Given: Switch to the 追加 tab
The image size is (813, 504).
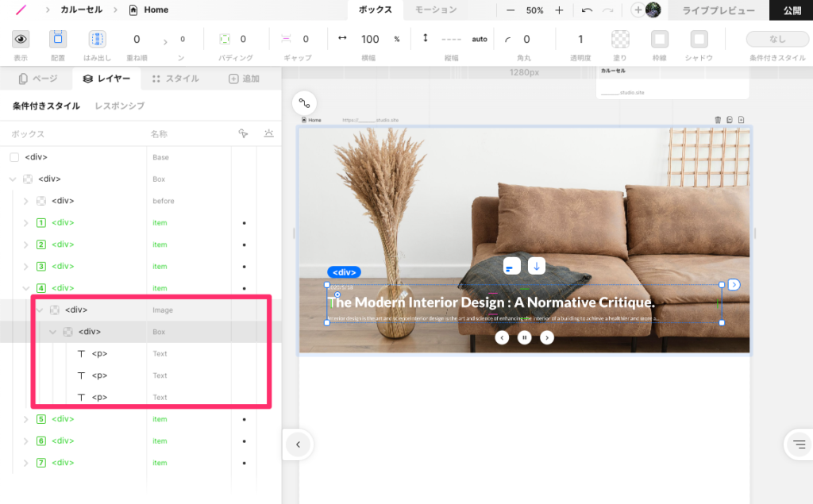Looking at the screenshot, I should [244, 79].
